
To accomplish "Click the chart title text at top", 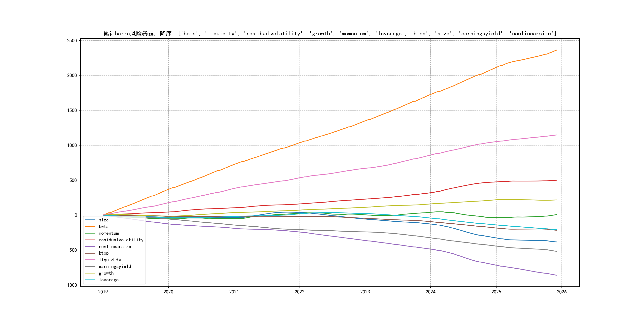I will click(330, 34).
